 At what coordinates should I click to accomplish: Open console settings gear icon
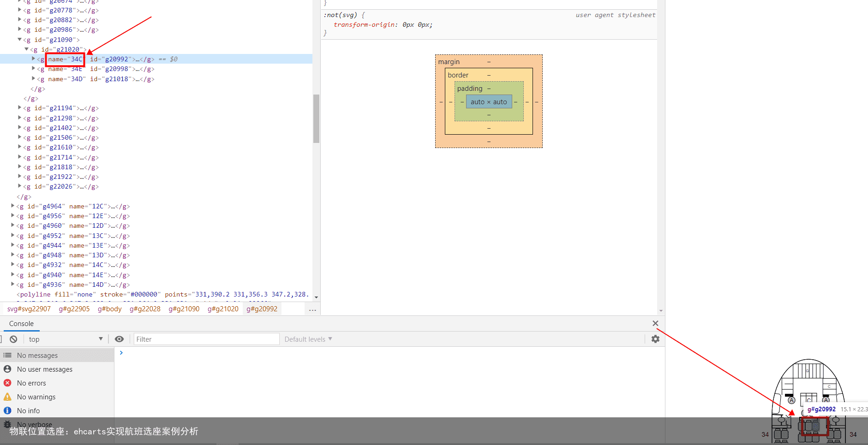[x=655, y=339]
